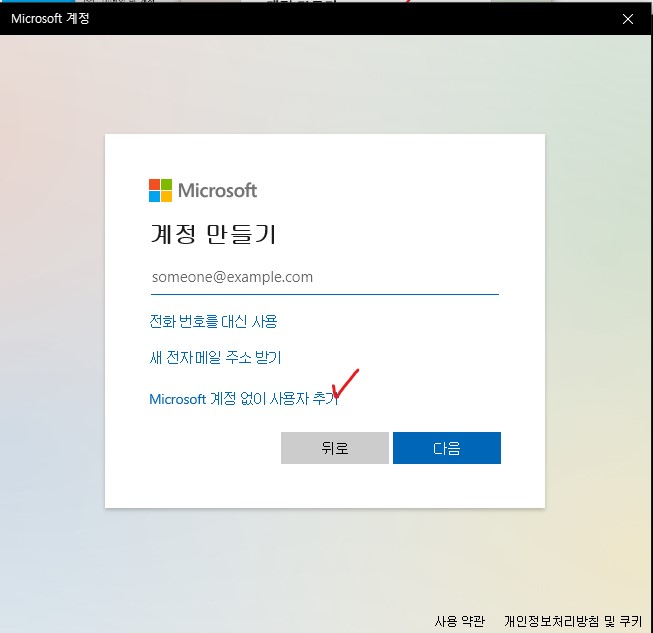Select '전화 번호를 대신 사용' link
The image size is (653, 633).
coord(213,321)
